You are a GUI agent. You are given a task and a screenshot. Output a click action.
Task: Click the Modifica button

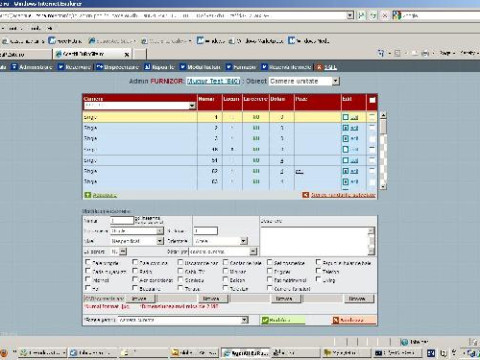click(x=283, y=320)
